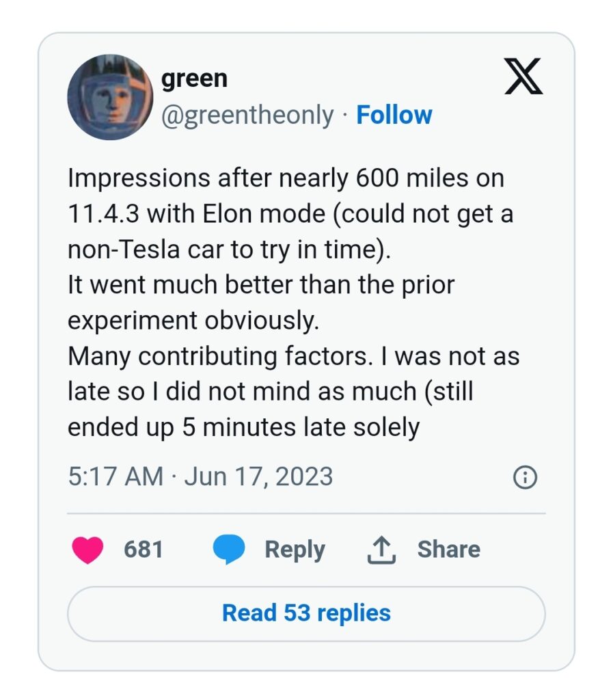Click the 681 likes count
Viewport: 613px width, 700px height.
coord(144,550)
